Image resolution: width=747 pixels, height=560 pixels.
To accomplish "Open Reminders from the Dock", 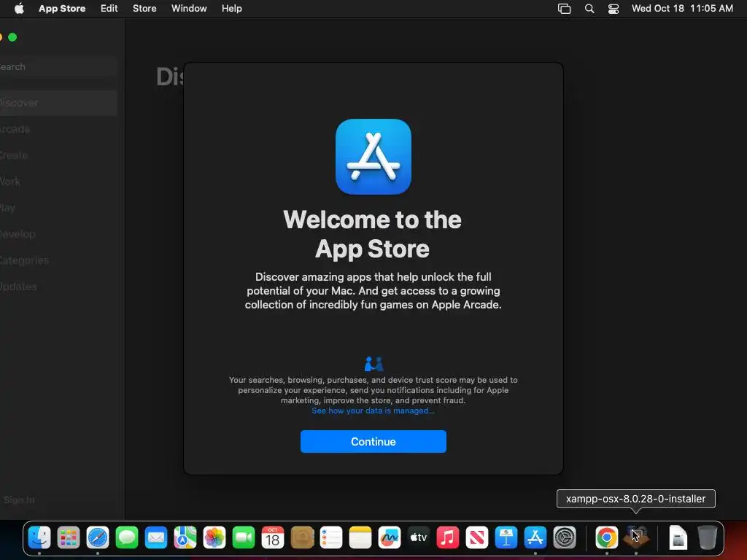I will (x=331, y=538).
